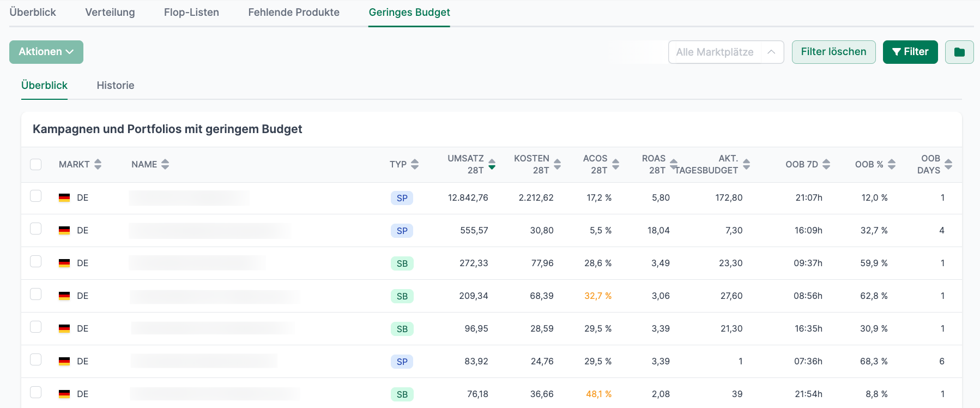980x408 pixels.
Task: Click German flag in the 12.842,76 row
Action: (x=64, y=197)
